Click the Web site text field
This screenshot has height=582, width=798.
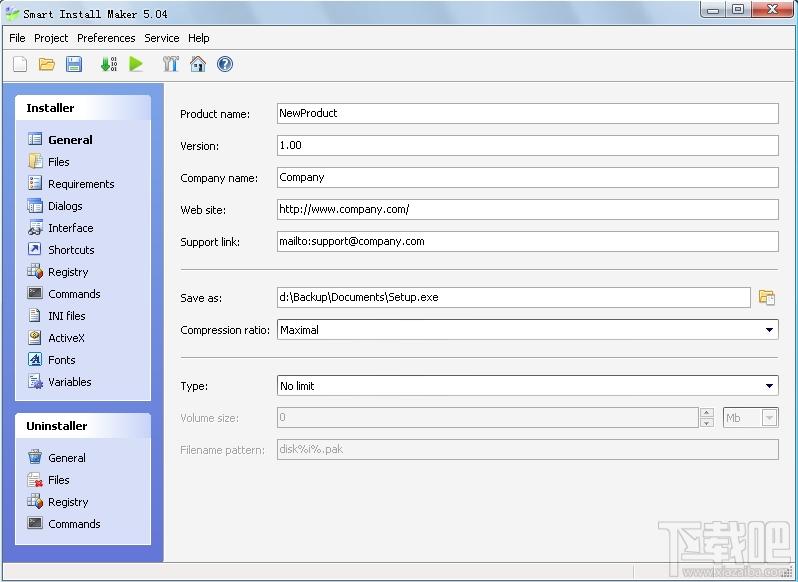point(527,209)
